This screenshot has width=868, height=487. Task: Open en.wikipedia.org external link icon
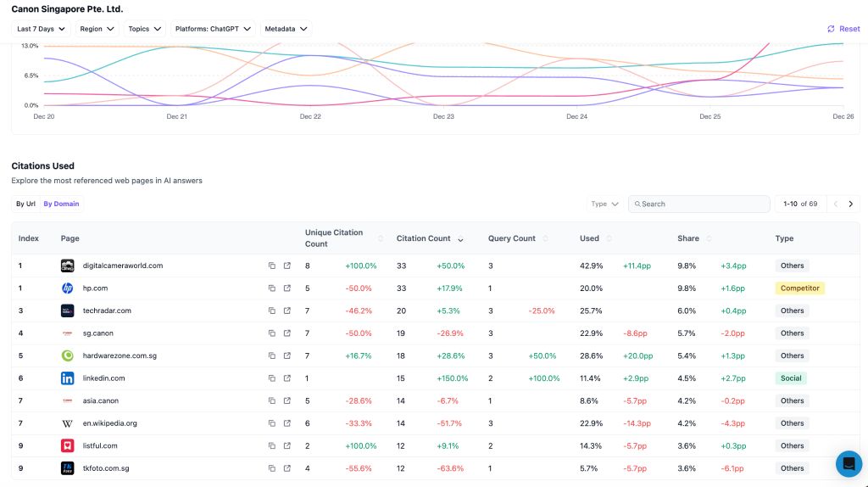click(287, 423)
